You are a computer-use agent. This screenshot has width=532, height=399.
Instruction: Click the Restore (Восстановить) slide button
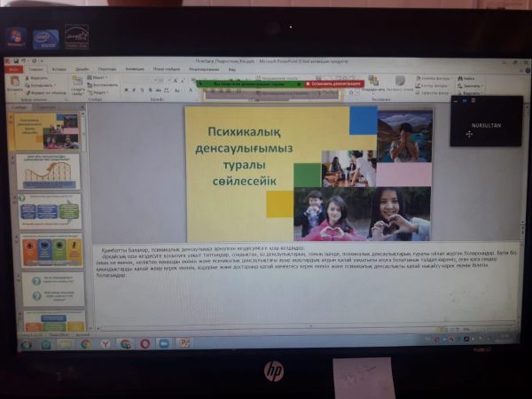[x=104, y=84]
